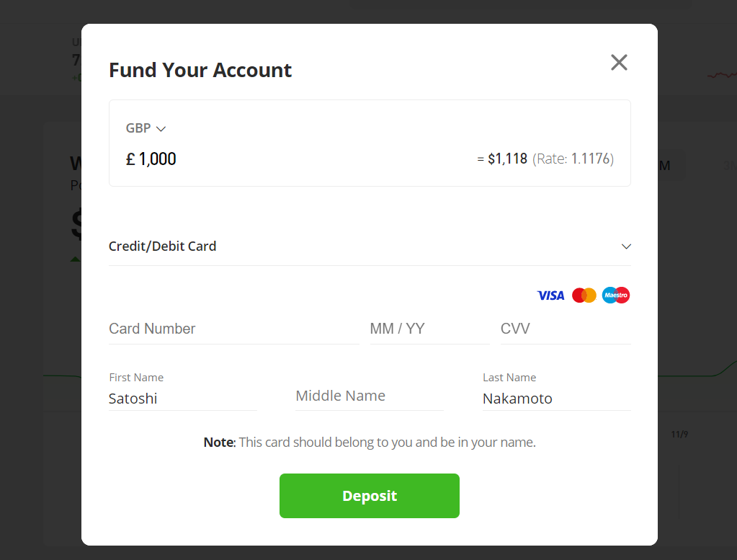
Task: Click the Maestro card logo
Action: [x=616, y=295]
